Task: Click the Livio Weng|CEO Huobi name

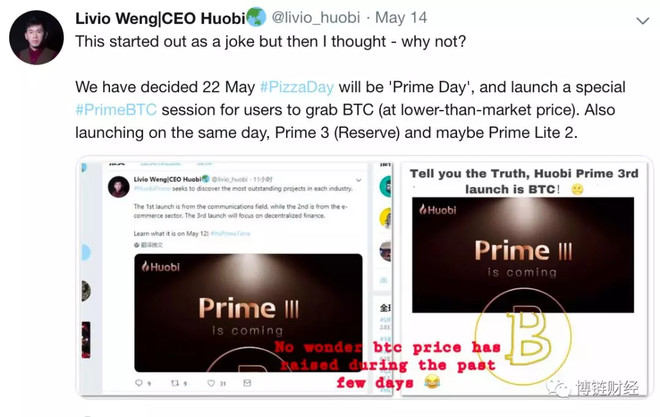Action: point(160,18)
